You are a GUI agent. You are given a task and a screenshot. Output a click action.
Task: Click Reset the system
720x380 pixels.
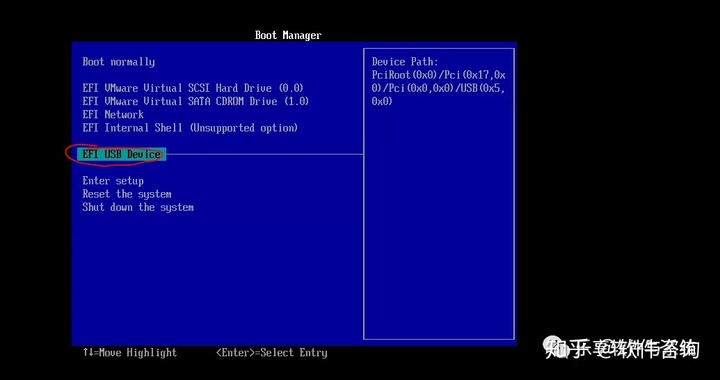pyautogui.click(x=127, y=194)
